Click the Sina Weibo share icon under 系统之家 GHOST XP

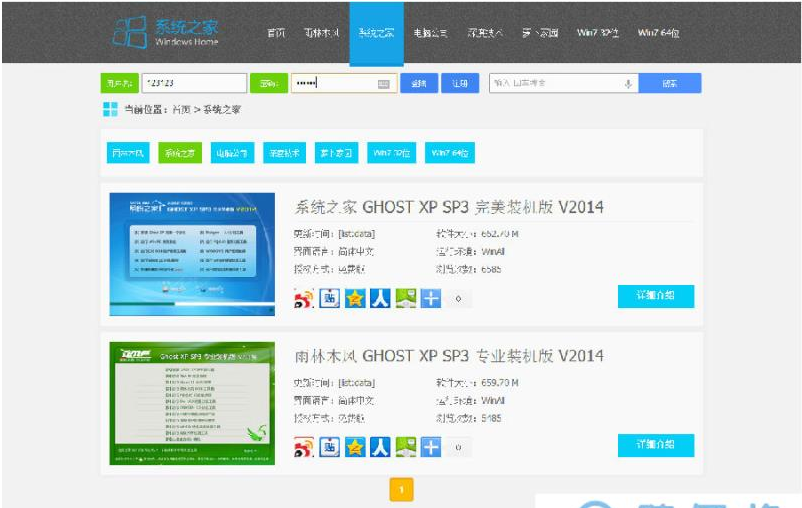click(304, 298)
